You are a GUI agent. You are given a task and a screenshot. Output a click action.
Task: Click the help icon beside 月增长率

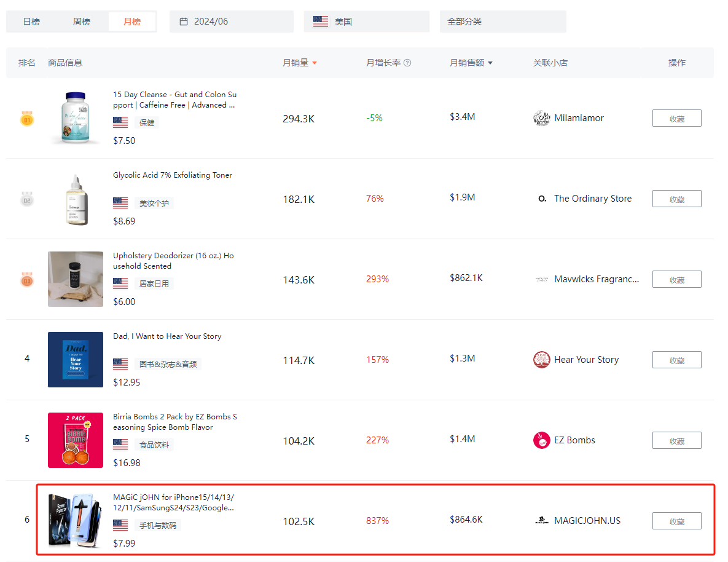(x=407, y=63)
